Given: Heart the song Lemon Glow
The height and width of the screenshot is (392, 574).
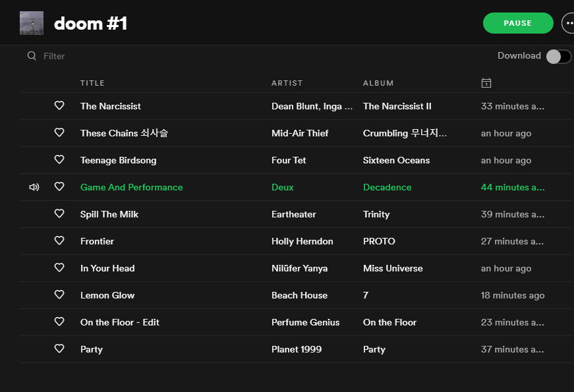Looking at the screenshot, I should pos(59,295).
